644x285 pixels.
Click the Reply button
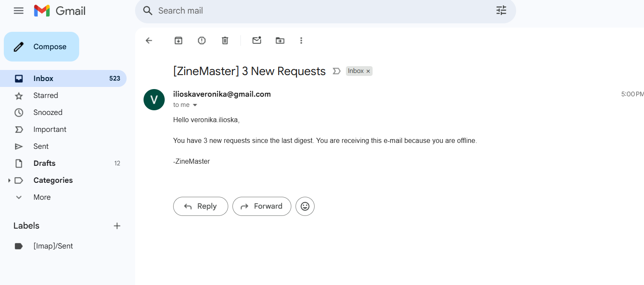tap(201, 206)
